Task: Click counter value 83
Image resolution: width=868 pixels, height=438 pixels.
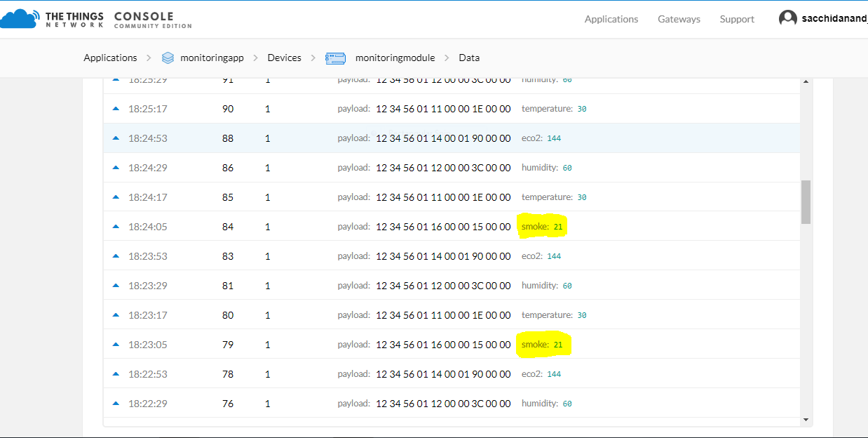Action: [228, 256]
